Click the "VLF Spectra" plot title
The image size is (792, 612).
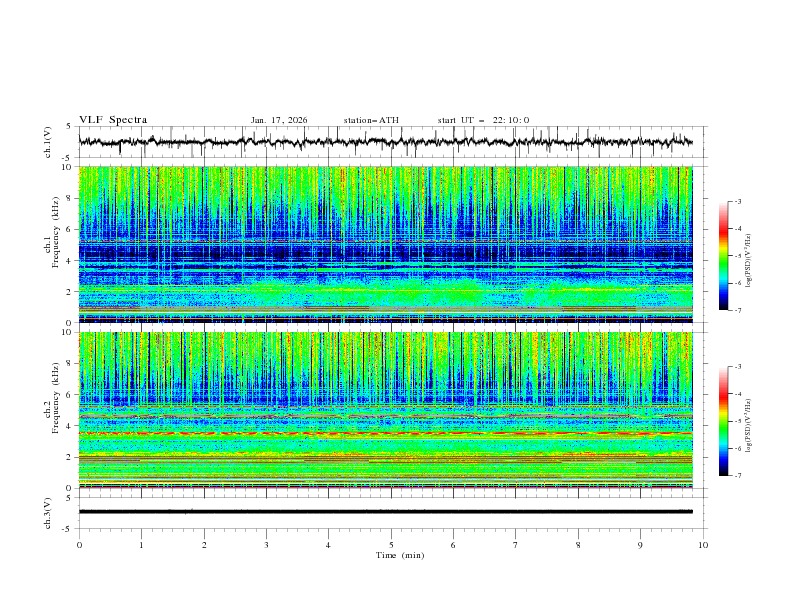coord(113,120)
